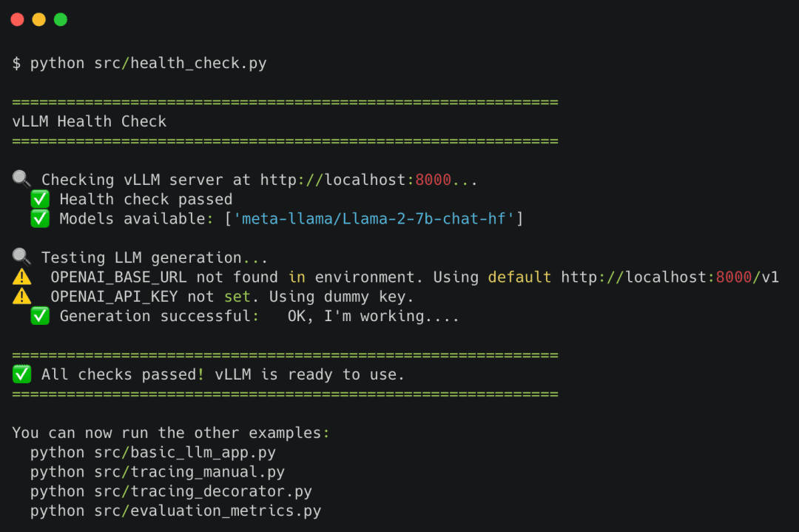799x532 pixels.
Task: Click the line python src/tracing_decorator.py
Action: [171, 491]
